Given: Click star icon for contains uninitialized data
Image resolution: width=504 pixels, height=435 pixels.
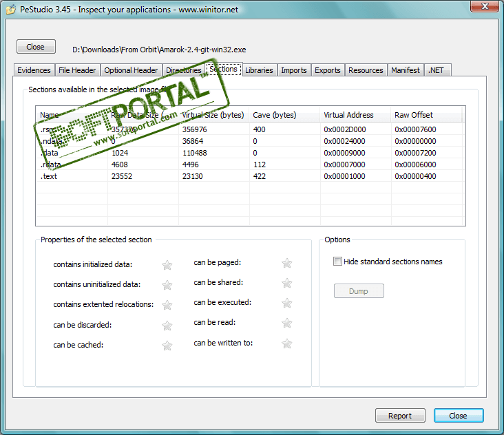Looking at the screenshot, I should [x=167, y=285].
